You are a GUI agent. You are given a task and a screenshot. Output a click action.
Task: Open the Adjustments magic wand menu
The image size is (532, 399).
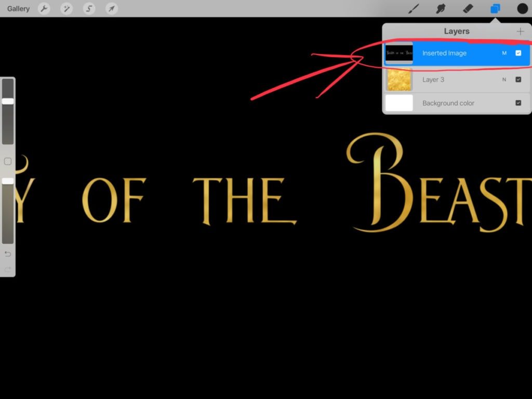click(x=66, y=9)
